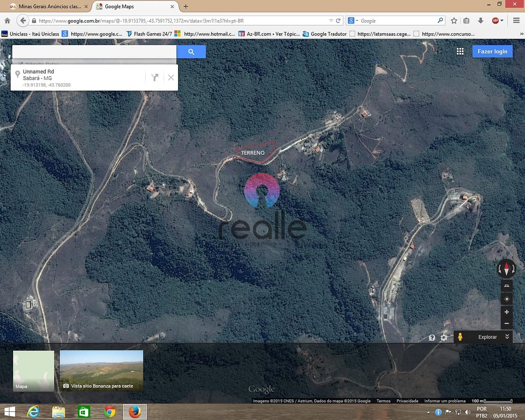
Task: Open the Firefox hamburger menu
Action: tap(516, 21)
